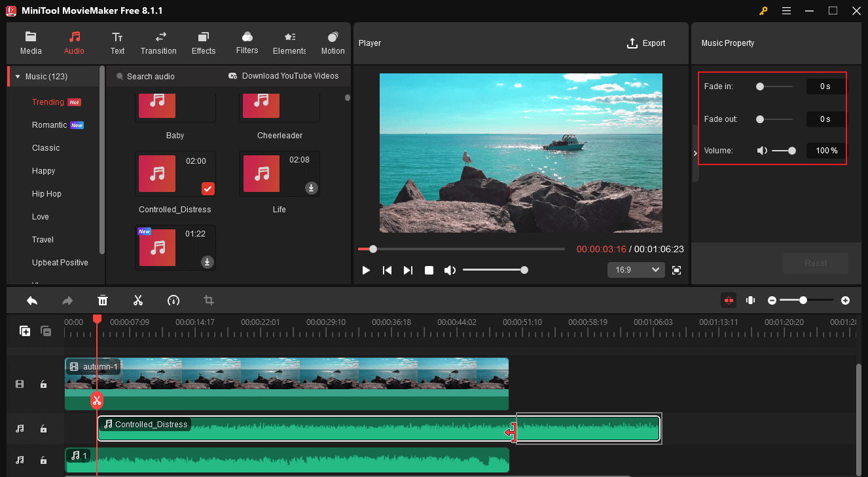Split the clip with scissors tool
Image resolution: width=868 pixels, height=477 pixels.
click(x=138, y=301)
